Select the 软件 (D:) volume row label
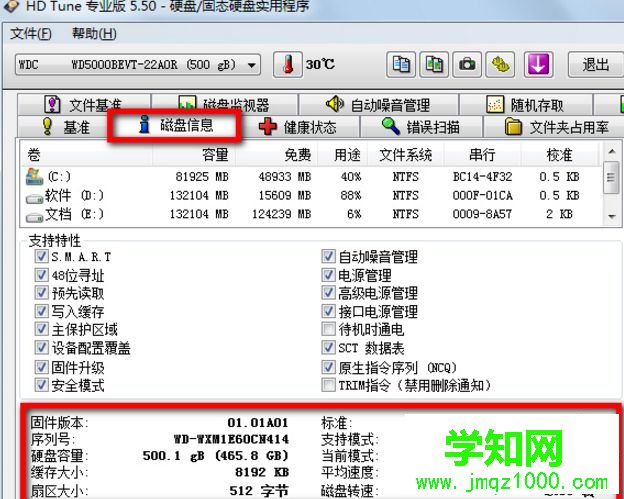624x499 pixels. [74, 195]
